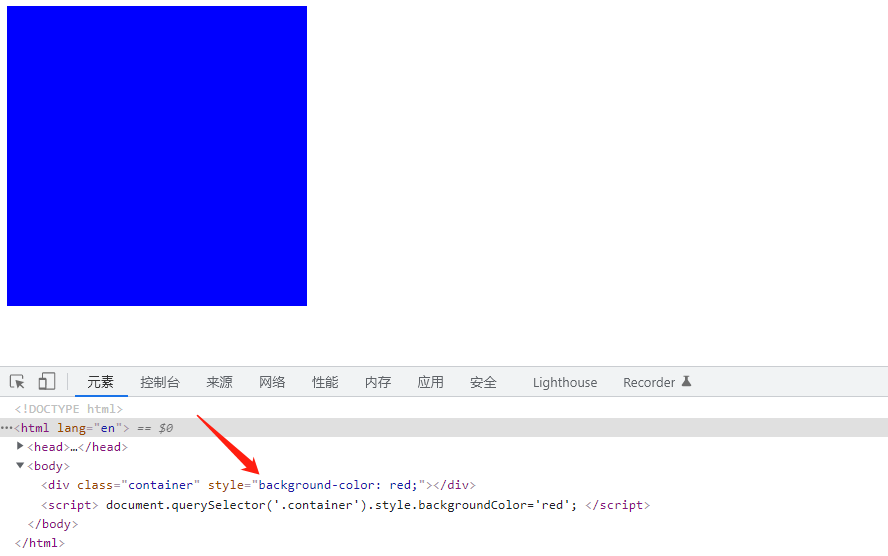Click the Recorder flask icon
The image size is (888, 556).
tap(686, 381)
